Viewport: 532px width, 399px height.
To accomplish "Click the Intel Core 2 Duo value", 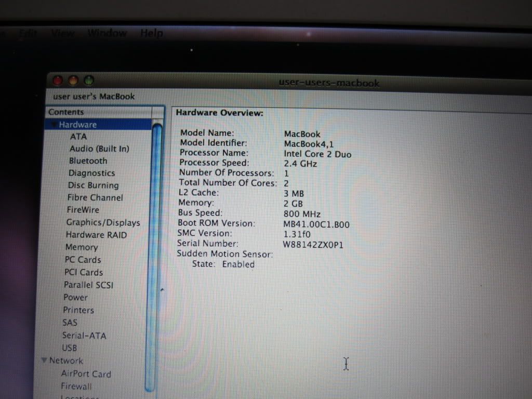I will tap(317, 154).
